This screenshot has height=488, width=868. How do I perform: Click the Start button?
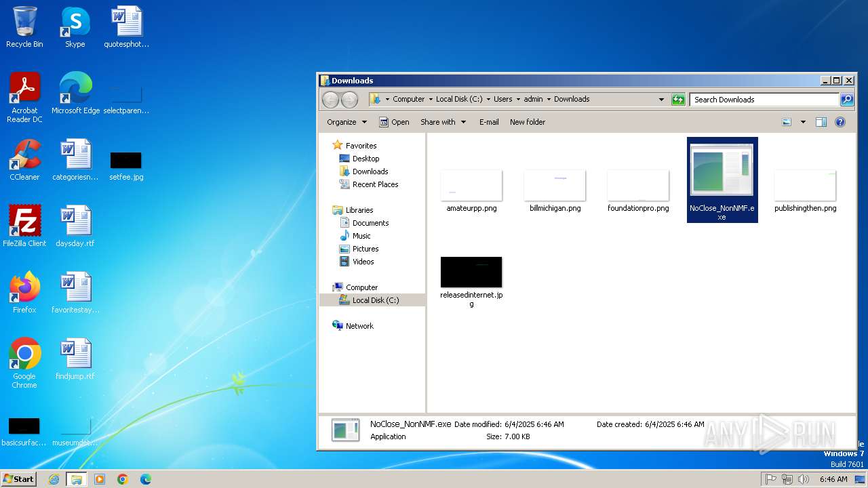[x=18, y=479]
